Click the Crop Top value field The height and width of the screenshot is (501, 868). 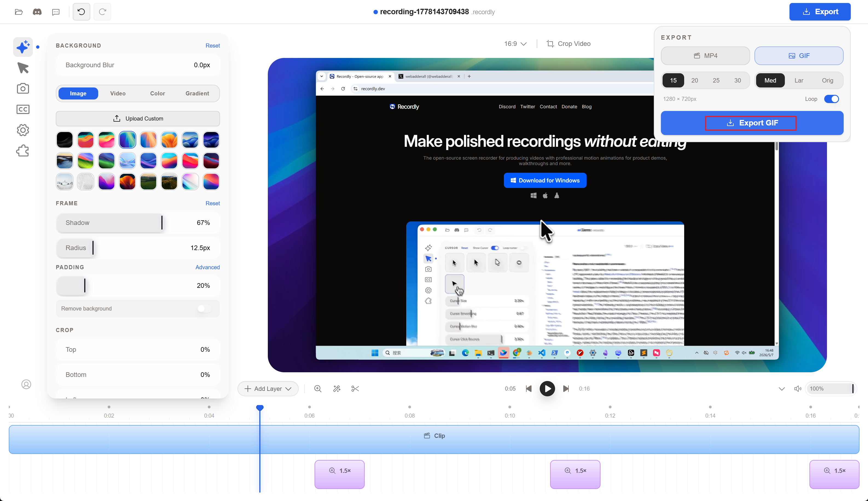click(138, 350)
